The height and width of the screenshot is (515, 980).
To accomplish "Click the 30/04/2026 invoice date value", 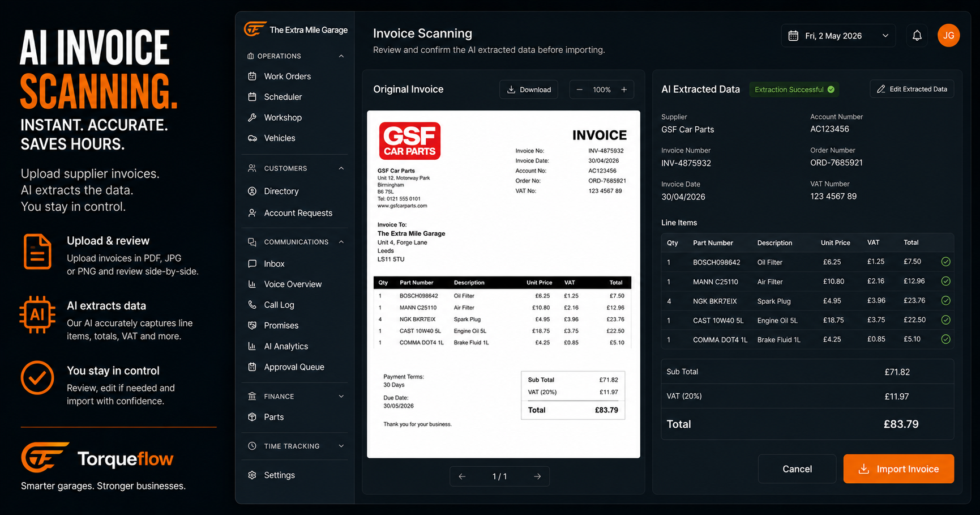I will click(x=683, y=197).
